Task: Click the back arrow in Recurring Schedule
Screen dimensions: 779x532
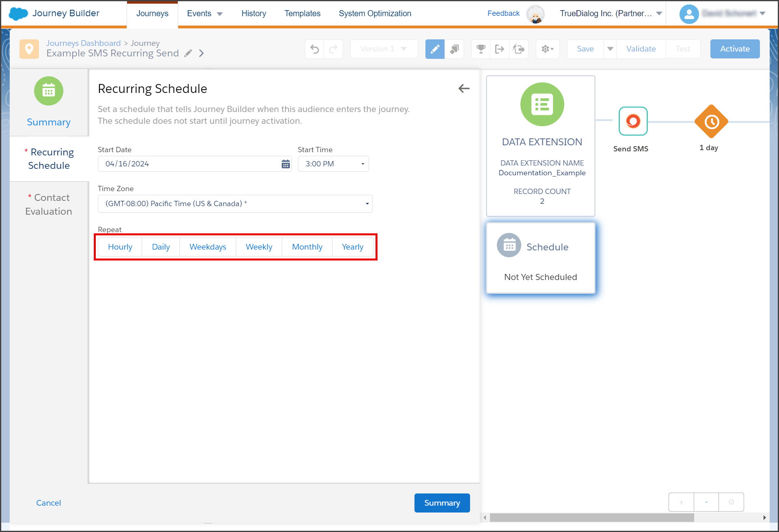Action: pyautogui.click(x=464, y=88)
